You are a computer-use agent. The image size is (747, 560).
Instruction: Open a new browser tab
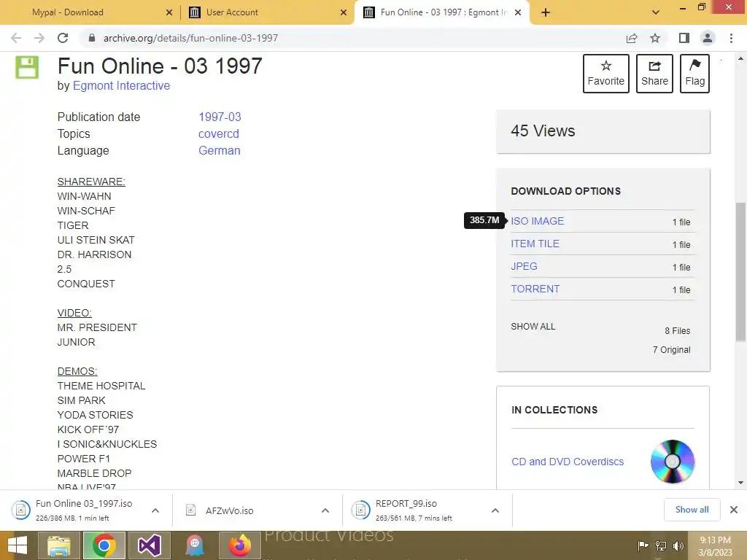click(546, 12)
